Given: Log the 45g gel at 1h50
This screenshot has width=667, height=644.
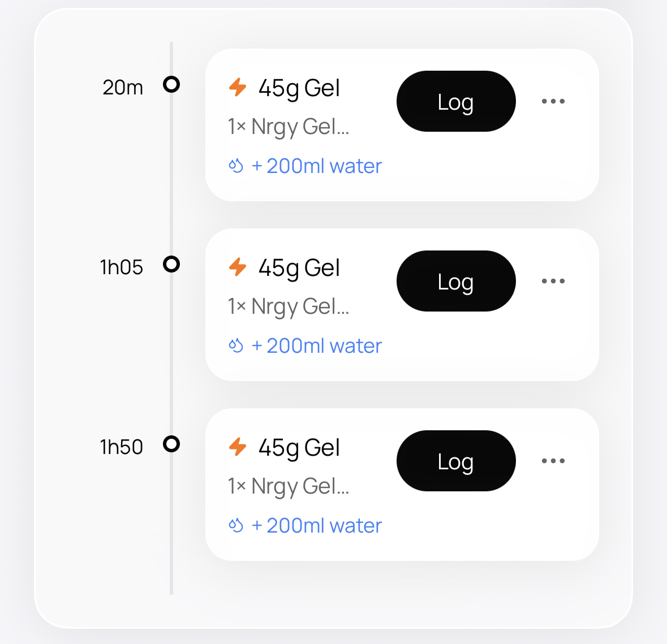Looking at the screenshot, I should pos(456,461).
